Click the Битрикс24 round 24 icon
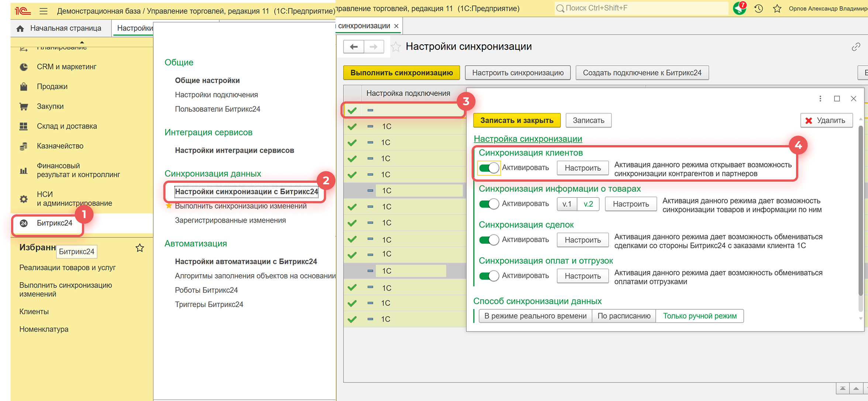The image size is (868, 401). (x=24, y=223)
